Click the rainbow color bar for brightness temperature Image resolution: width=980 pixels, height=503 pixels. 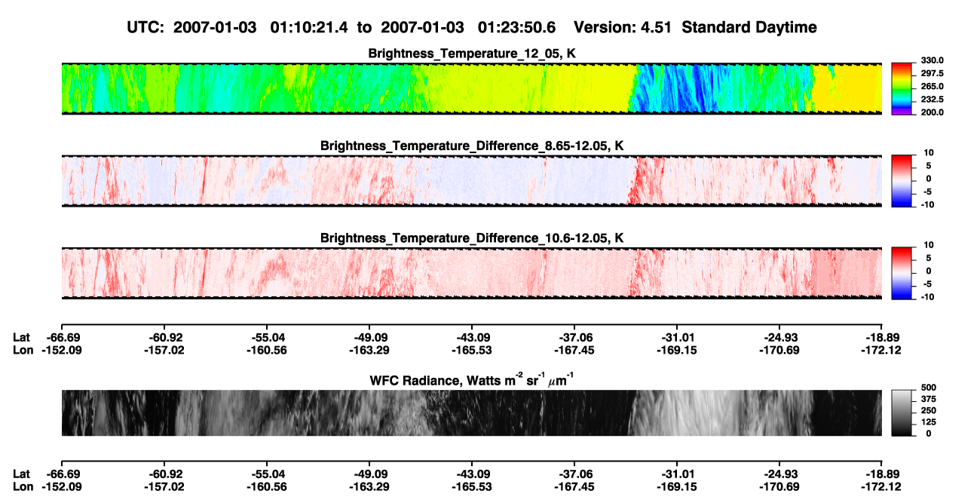[x=902, y=88]
